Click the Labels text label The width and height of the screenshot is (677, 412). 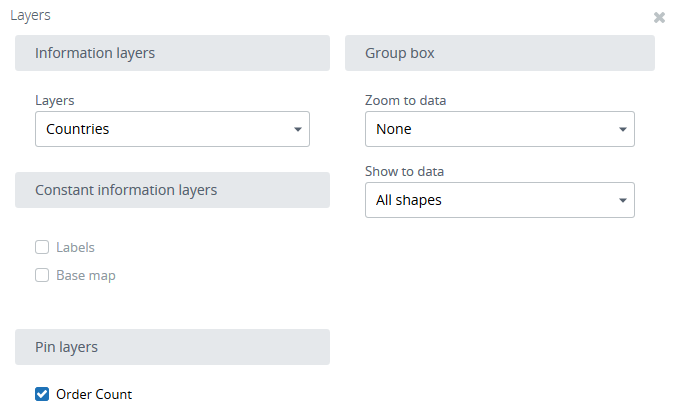(x=75, y=247)
